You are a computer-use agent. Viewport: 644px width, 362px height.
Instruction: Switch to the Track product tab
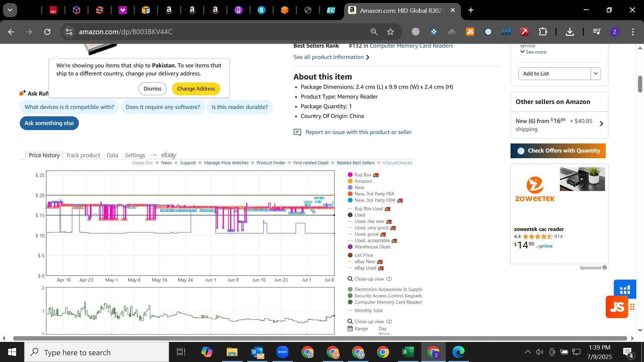[83, 155]
